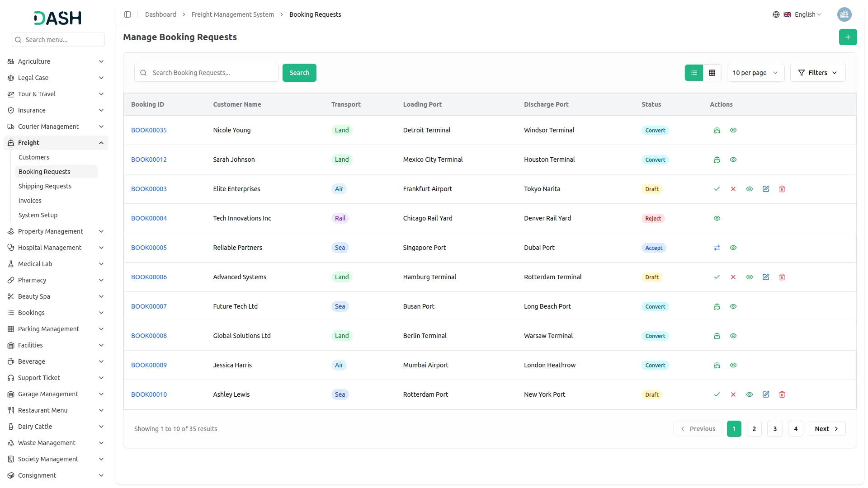Open the Filters dropdown

coord(818,72)
